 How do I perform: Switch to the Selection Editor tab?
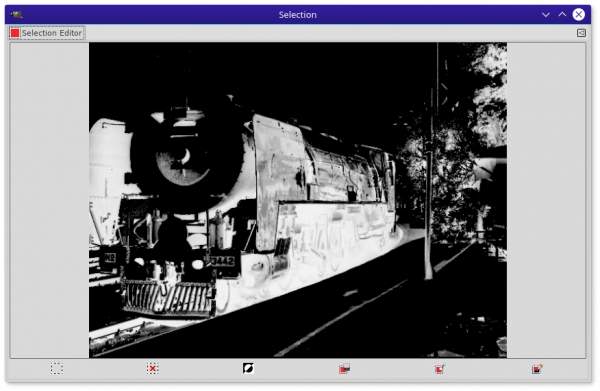click(x=47, y=33)
